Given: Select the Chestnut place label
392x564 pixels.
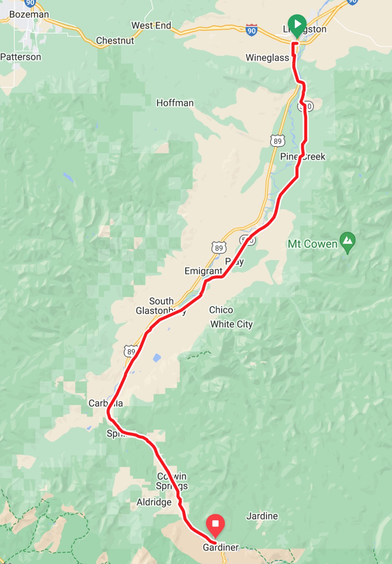Looking at the screenshot, I should [115, 40].
